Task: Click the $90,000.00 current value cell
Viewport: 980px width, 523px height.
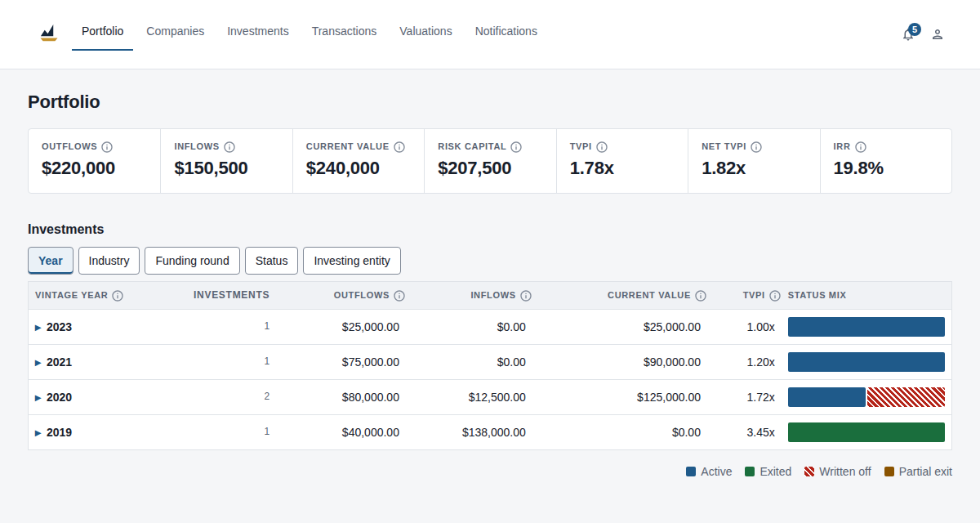Action: pyautogui.click(x=672, y=362)
